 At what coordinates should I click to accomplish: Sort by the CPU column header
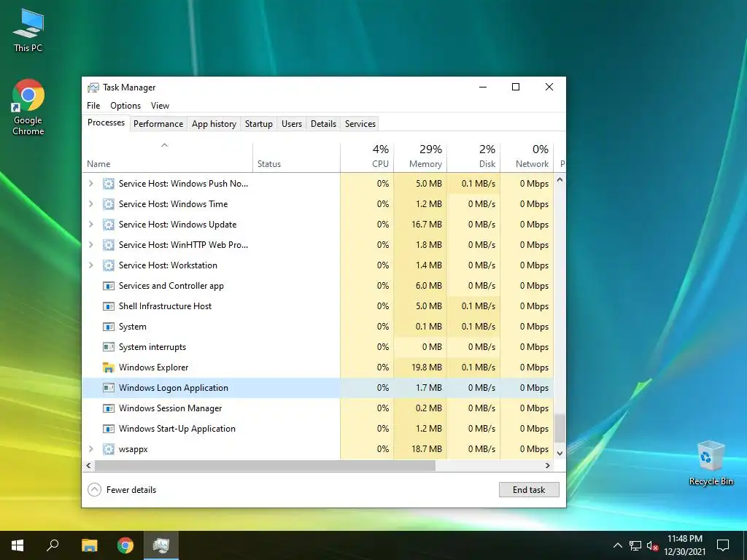(367, 157)
